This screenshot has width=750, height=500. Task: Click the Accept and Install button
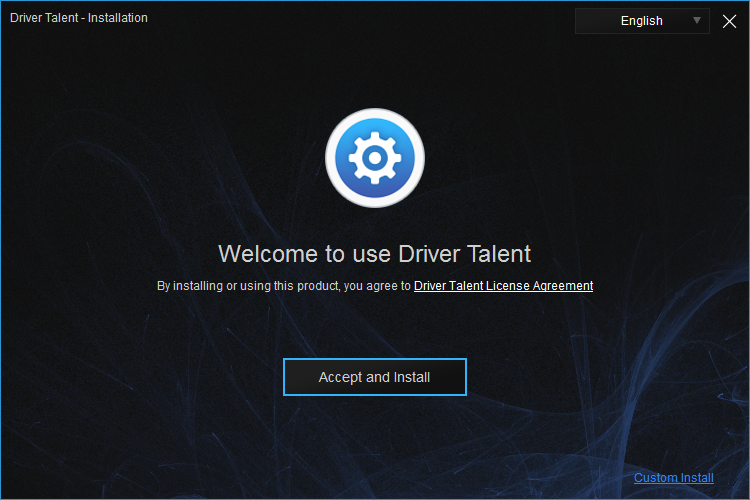coord(375,377)
